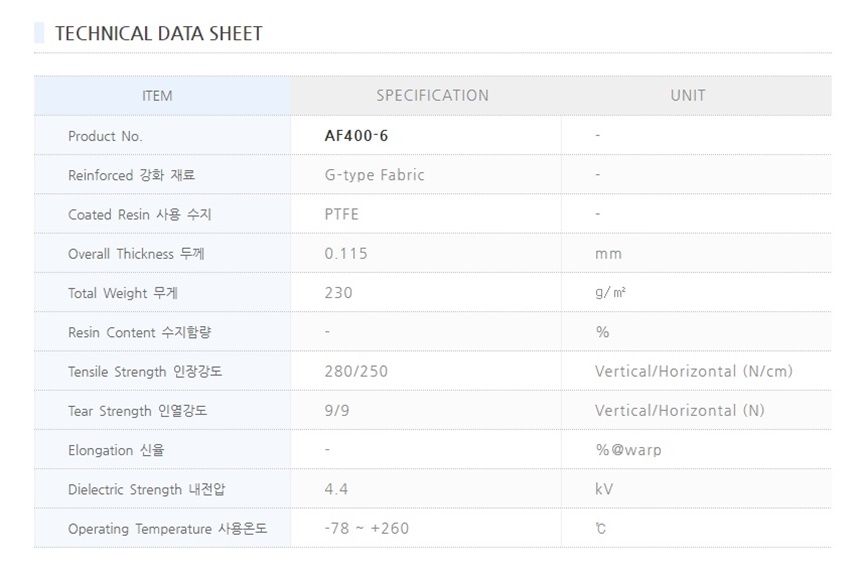This screenshot has height=578, width=860.
Task: Click the SPECIFICATION column header
Action: pos(432,96)
